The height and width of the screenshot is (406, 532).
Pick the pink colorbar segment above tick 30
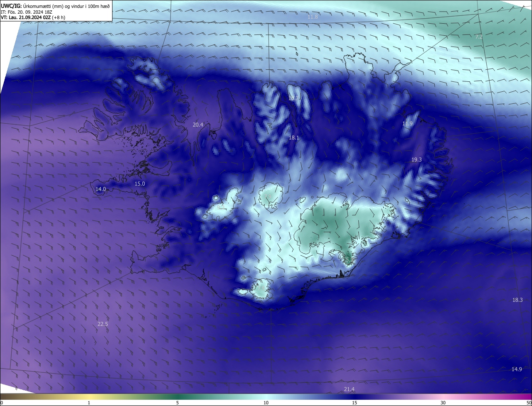point(443,396)
